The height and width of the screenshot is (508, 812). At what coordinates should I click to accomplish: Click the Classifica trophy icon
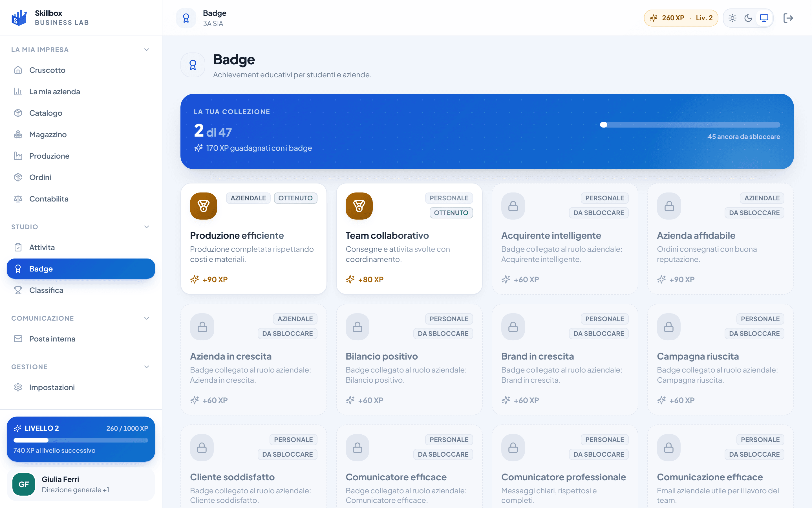pyautogui.click(x=18, y=290)
